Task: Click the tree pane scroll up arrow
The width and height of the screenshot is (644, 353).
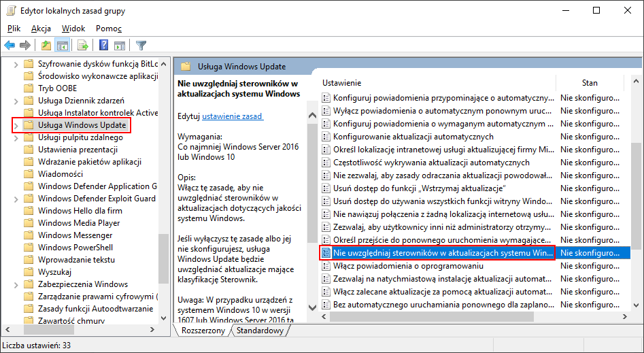Action: pyautogui.click(x=163, y=64)
